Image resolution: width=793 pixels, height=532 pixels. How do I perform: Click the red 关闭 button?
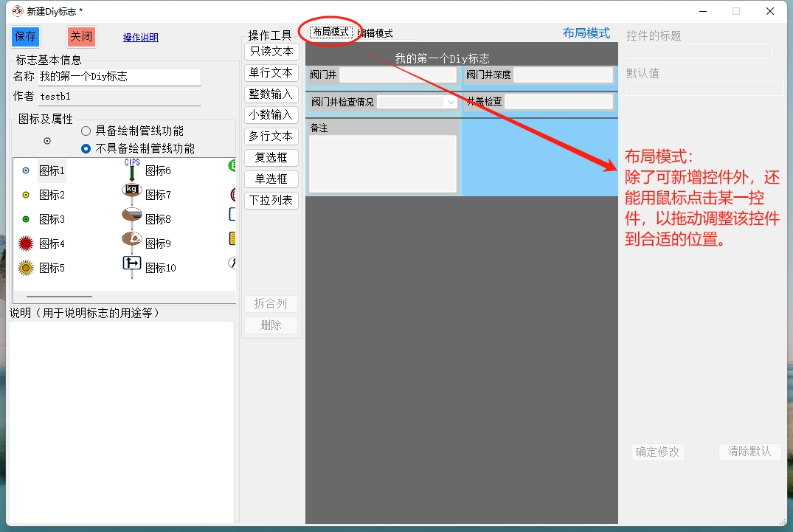point(81,37)
